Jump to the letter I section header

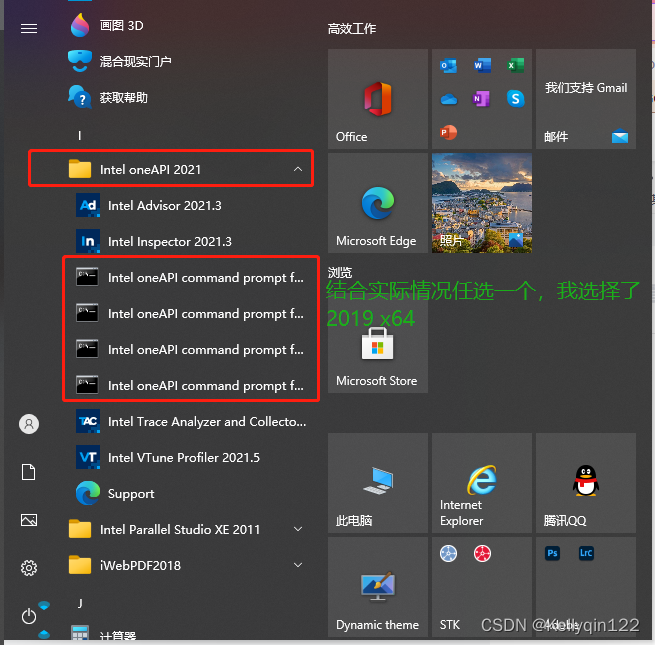click(79, 135)
